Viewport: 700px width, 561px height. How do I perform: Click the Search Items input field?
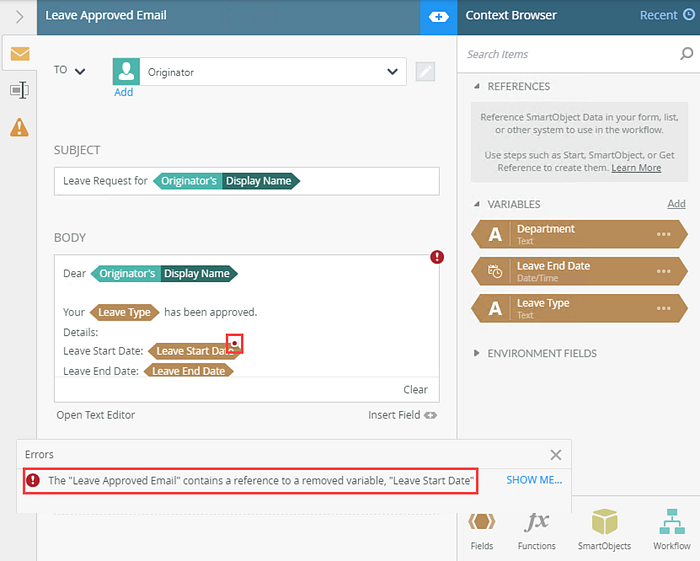569,54
